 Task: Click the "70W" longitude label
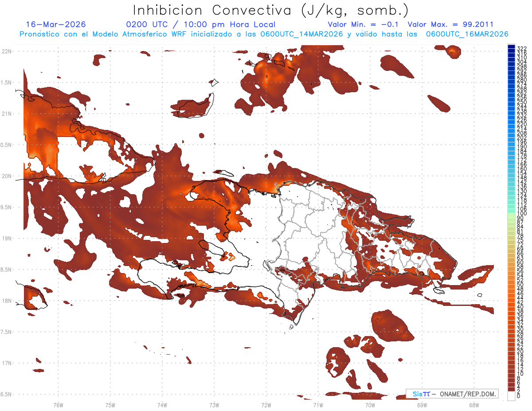point(370,405)
